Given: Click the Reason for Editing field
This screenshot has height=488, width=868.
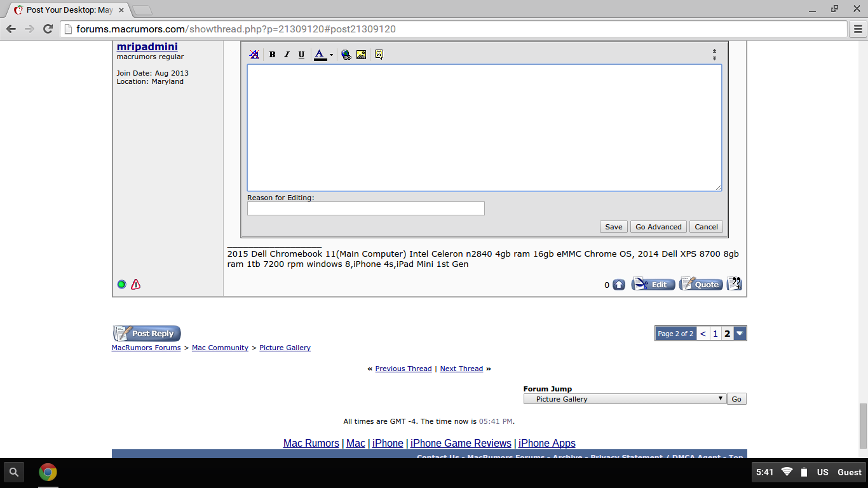Looking at the screenshot, I should (366, 208).
